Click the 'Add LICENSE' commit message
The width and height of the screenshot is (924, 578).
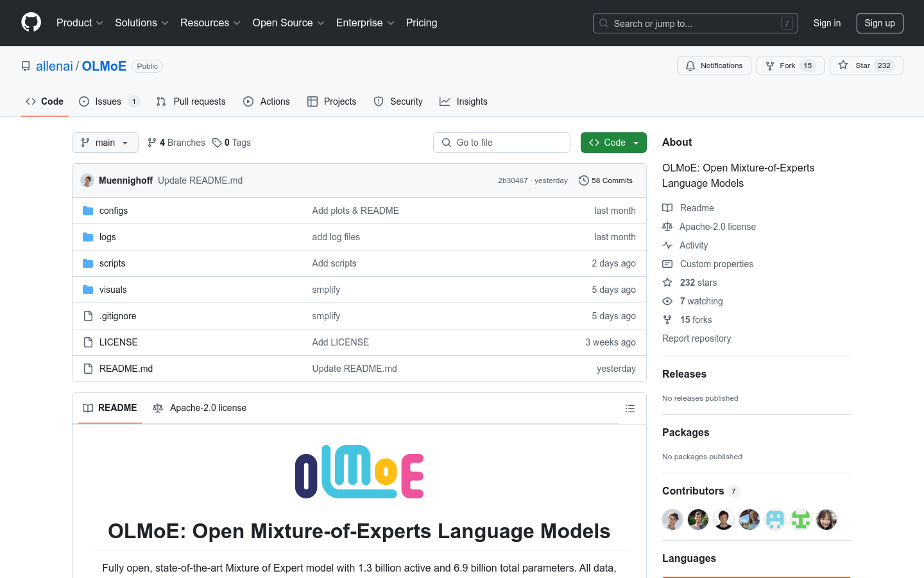341,342
